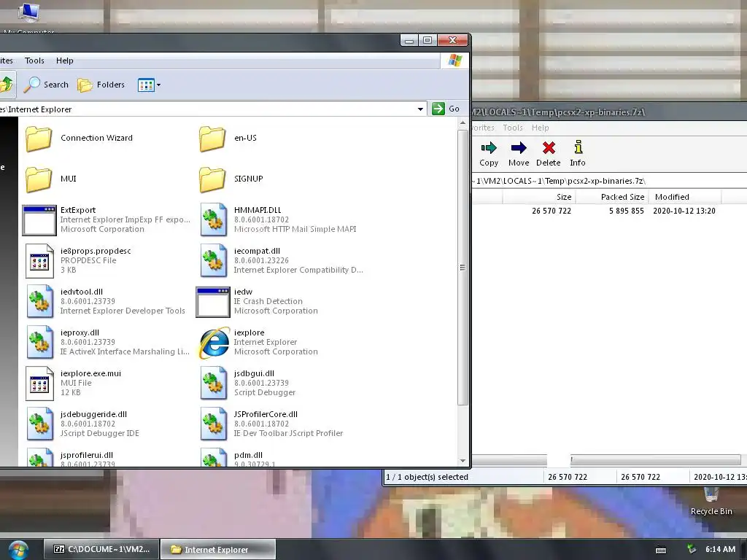Select the jsdebuggeride.dll file icon
The image size is (747, 560).
tap(39, 425)
